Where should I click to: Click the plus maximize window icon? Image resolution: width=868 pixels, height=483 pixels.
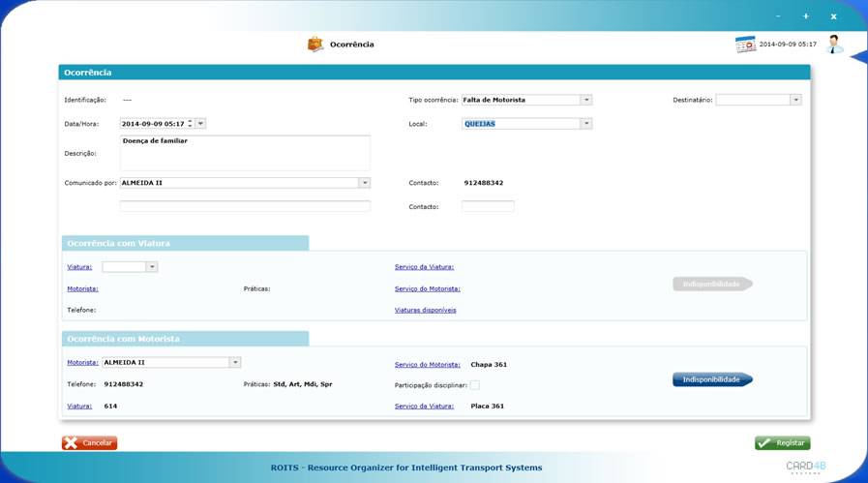click(x=806, y=16)
